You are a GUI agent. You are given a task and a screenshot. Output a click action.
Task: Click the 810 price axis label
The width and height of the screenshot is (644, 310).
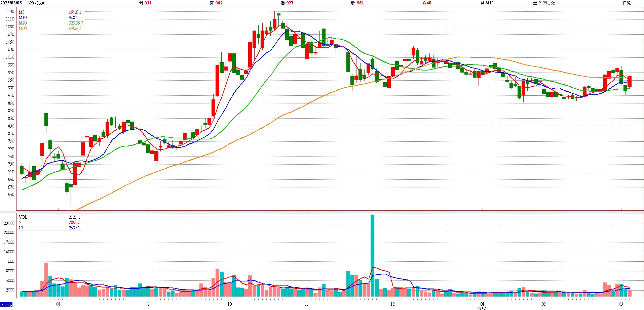(11, 134)
